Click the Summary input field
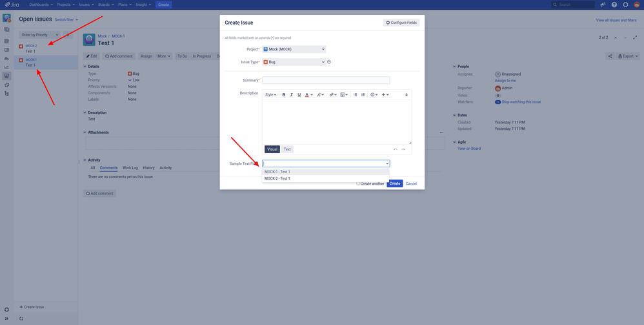Screen dimensions: 644x325 click(326, 80)
